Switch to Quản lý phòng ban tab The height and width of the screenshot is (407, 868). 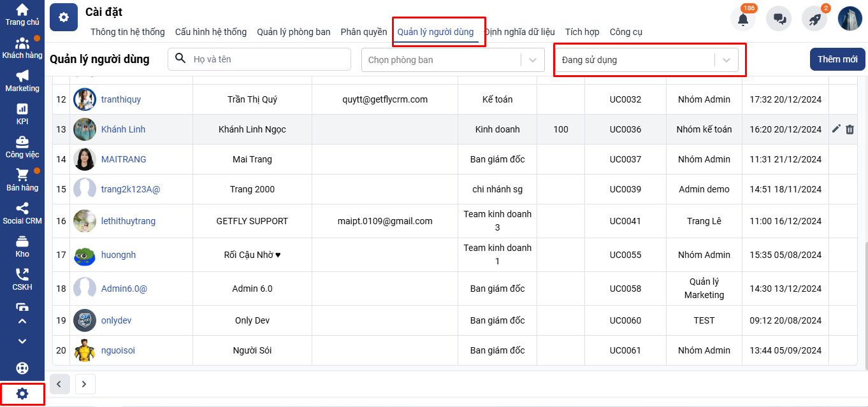293,32
